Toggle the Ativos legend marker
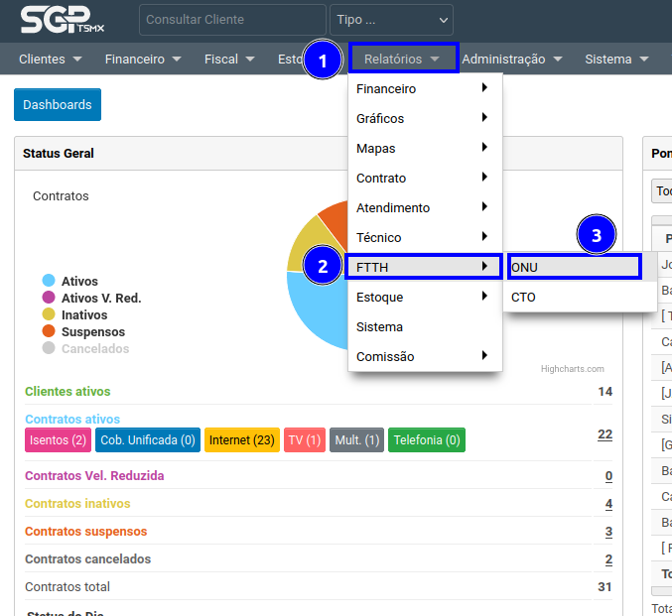 (48, 282)
